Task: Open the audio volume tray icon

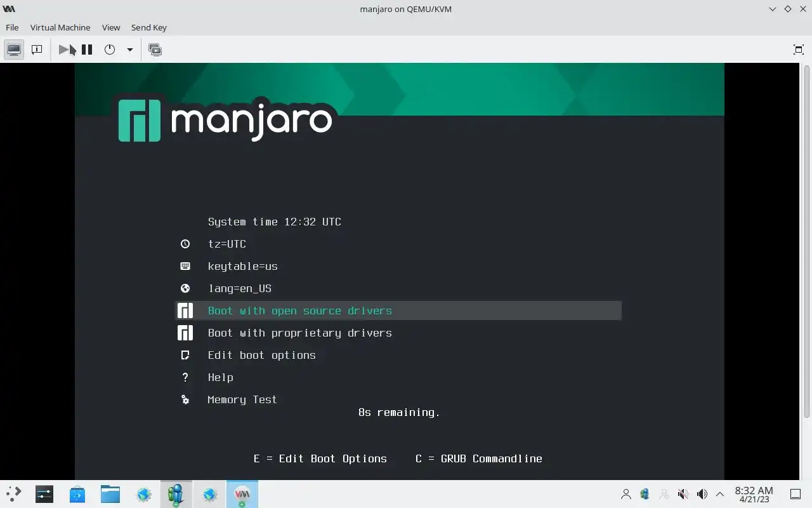Action: 702,494
